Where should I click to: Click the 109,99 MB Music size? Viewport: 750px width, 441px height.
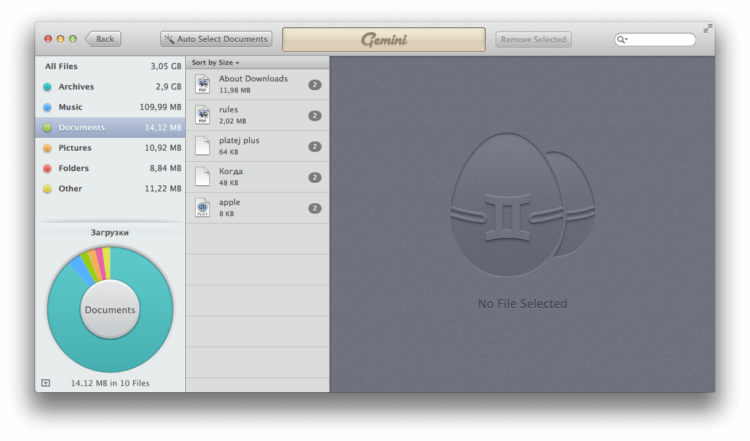pos(161,107)
